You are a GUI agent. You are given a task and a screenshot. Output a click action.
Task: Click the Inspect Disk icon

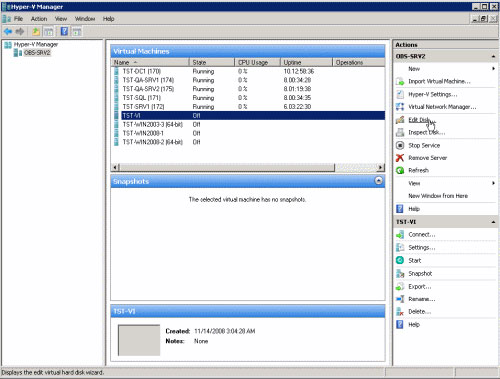400,133
